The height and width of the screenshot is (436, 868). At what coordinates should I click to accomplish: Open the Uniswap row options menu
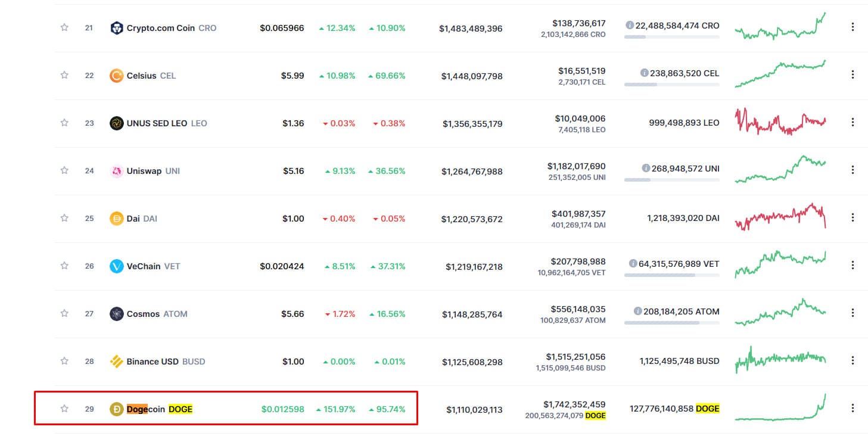coord(853,170)
